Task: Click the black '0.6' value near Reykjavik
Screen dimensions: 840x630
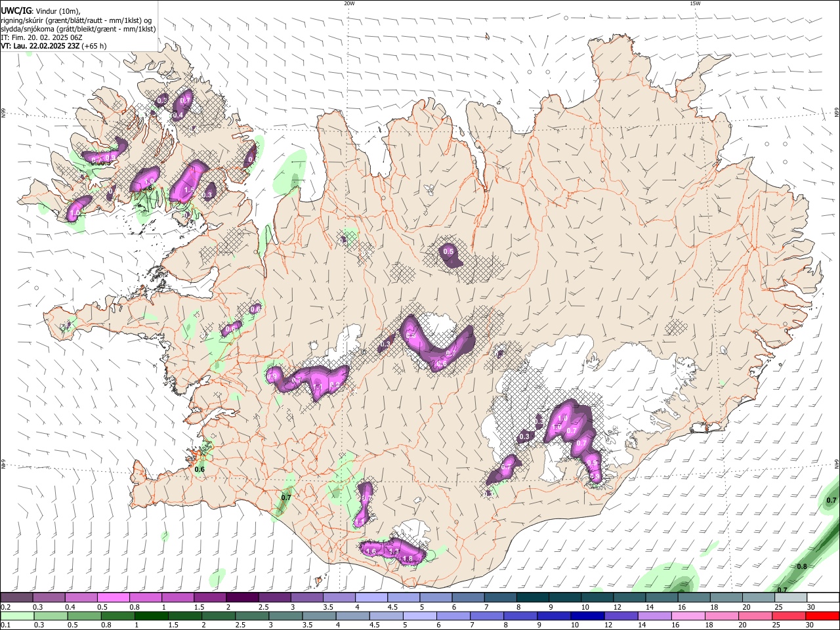Action: (200, 469)
